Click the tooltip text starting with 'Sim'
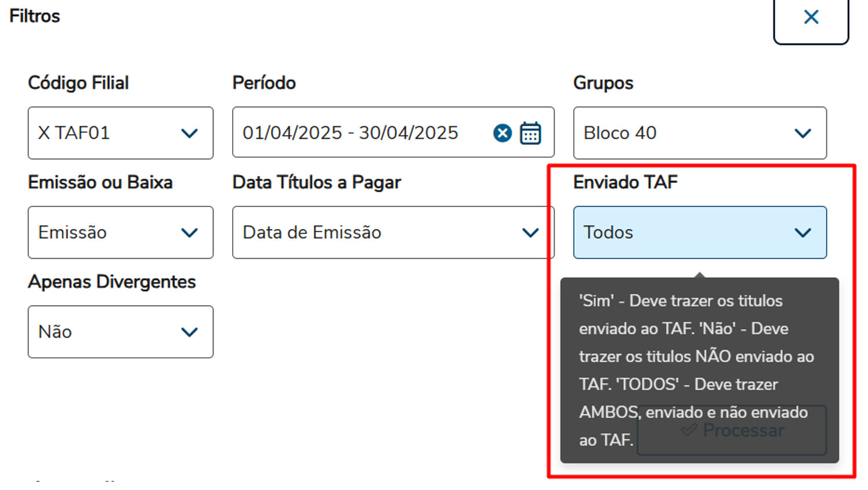 coord(696,371)
